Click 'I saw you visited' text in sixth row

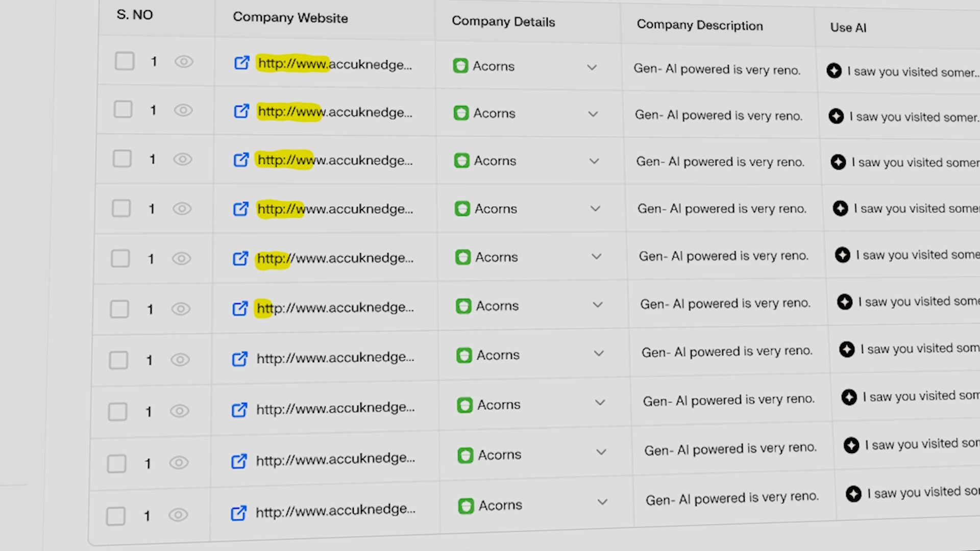919,302
